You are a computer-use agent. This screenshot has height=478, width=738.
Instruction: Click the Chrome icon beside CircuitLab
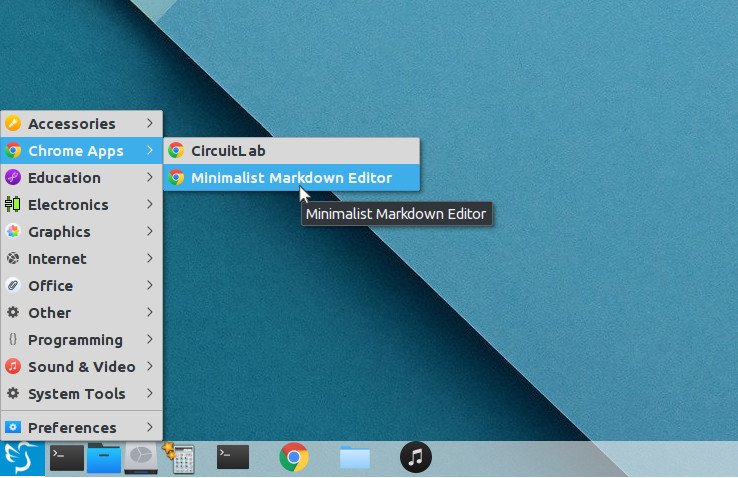click(176, 151)
